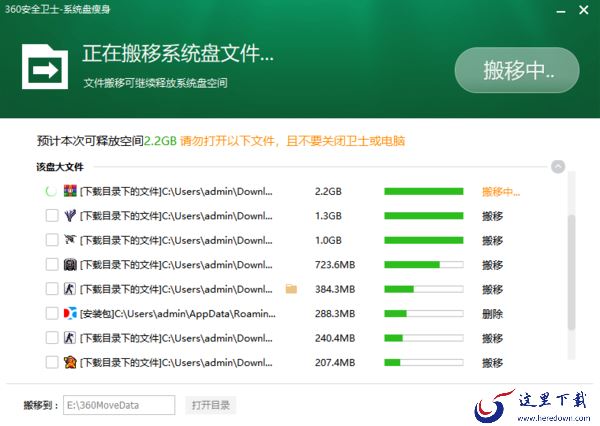Screen dimensions: 600x426
Task: Click the size bar of the 723.6MB file
Action: [x=424, y=265]
